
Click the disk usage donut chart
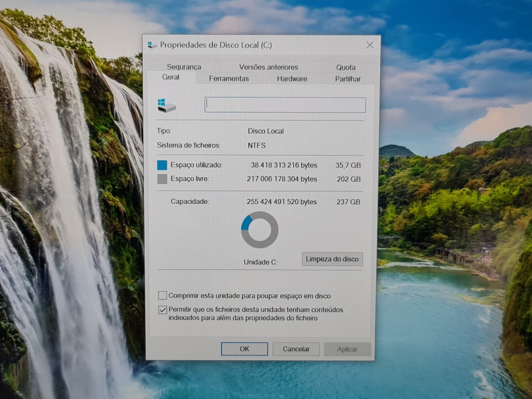coord(260,230)
